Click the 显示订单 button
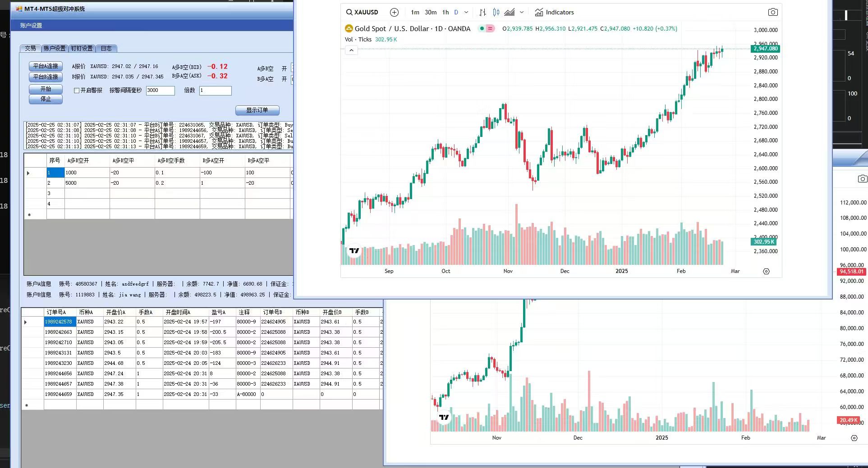This screenshot has width=868, height=468. (x=257, y=110)
